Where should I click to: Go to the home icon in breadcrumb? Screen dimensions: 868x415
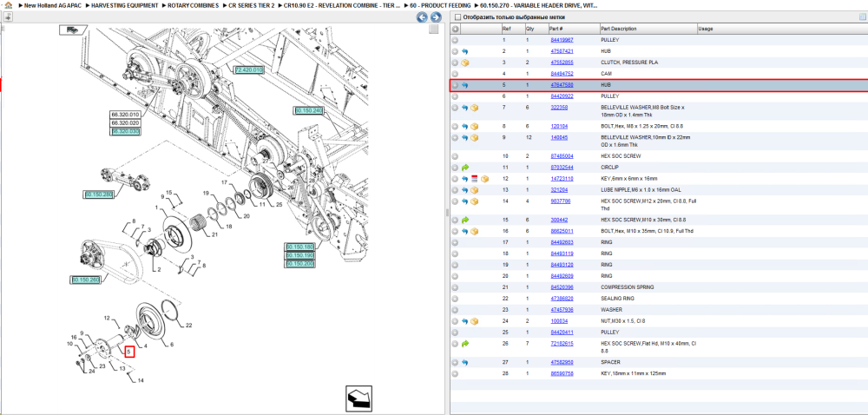click(9, 5)
